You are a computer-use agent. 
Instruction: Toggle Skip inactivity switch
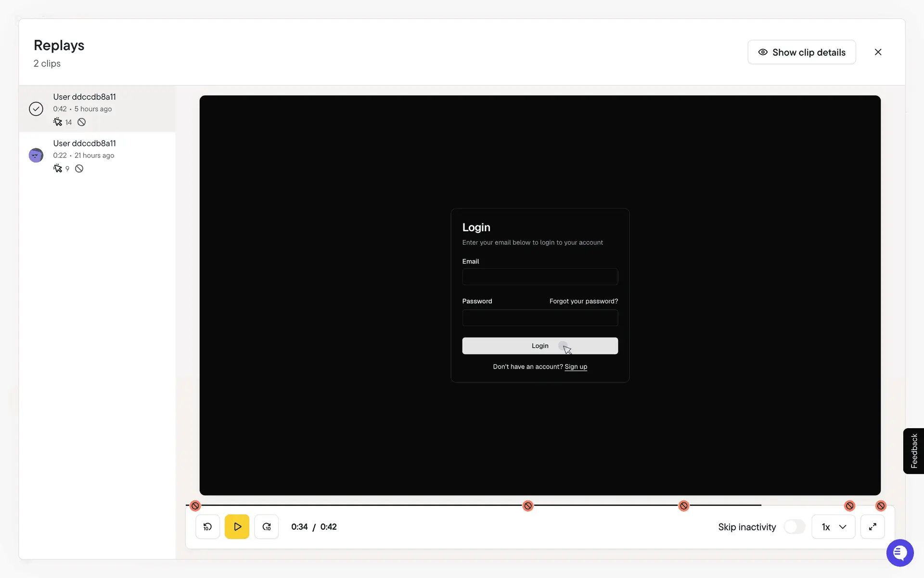tap(794, 526)
